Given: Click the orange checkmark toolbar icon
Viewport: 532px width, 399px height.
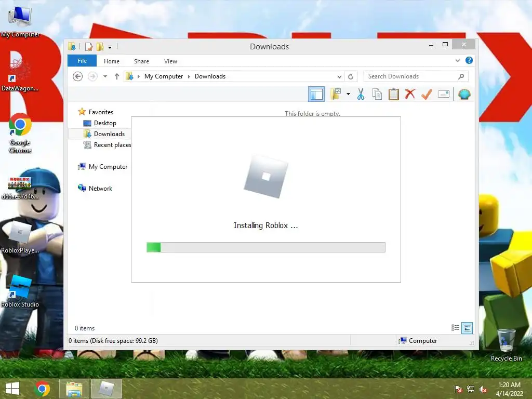Looking at the screenshot, I should click(427, 94).
